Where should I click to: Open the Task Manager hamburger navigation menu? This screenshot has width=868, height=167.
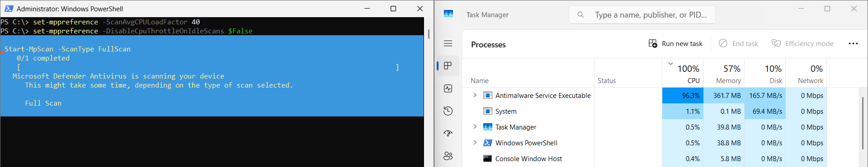(448, 43)
